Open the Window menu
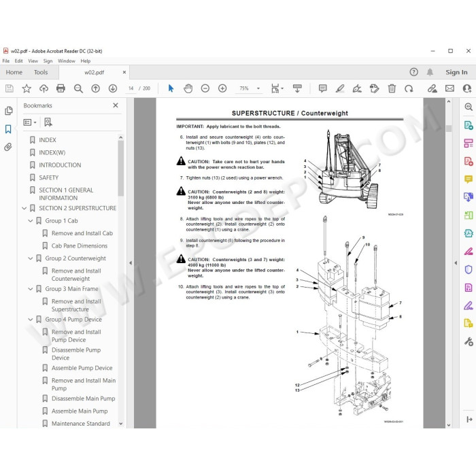The height and width of the screenshot is (476, 476). (67, 61)
